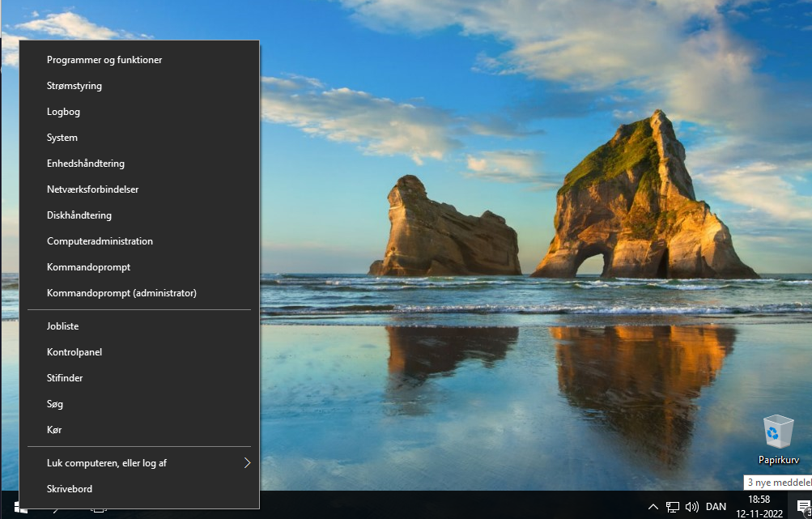This screenshot has height=519, width=812.
Task: Open Netværksforbindelser
Action: pos(92,189)
